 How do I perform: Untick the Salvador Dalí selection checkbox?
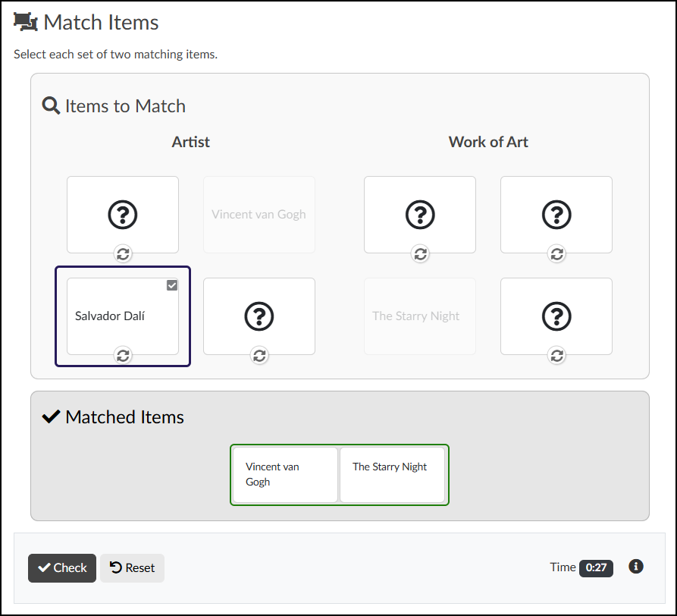pyautogui.click(x=172, y=285)
